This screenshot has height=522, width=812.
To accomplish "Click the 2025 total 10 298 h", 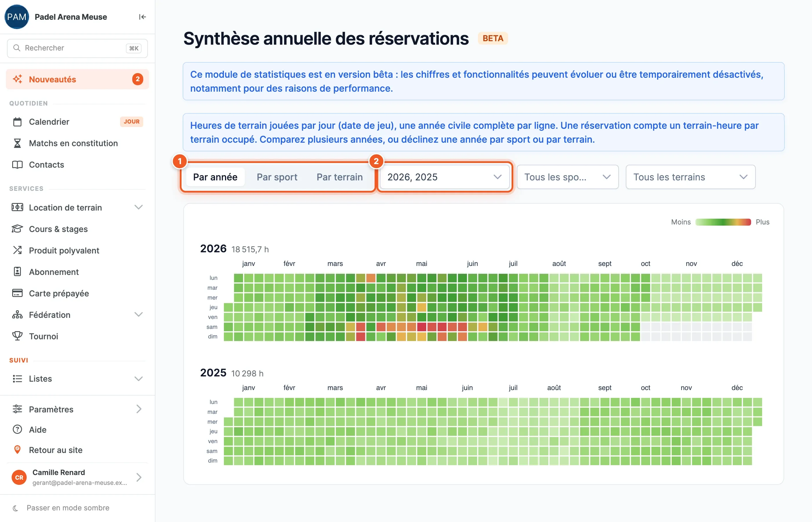I will [247, 374].
